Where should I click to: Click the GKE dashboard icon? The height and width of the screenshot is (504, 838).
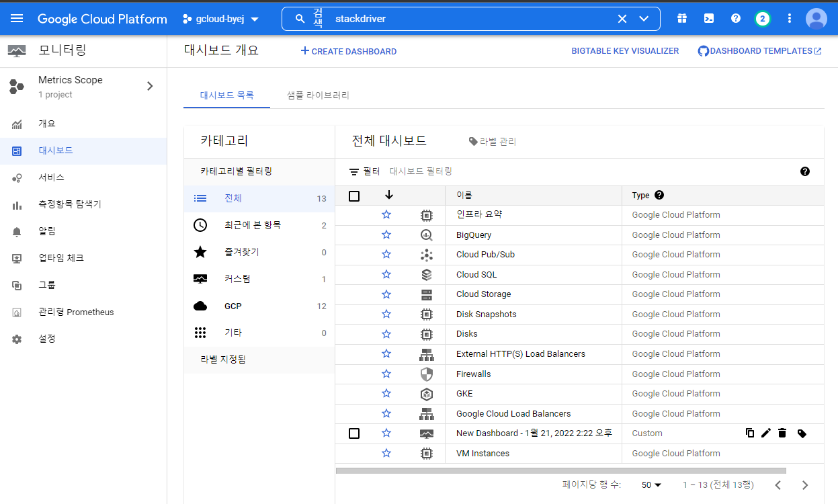pos(426,394)
